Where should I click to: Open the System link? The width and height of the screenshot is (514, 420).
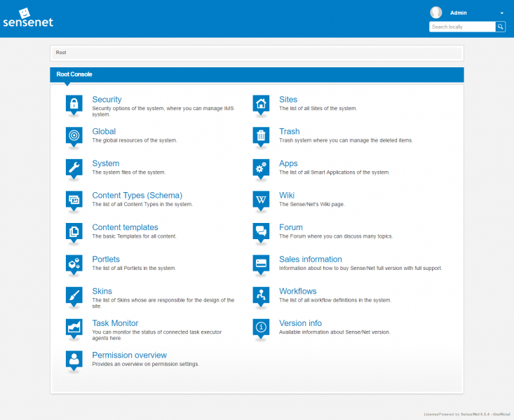106,163
